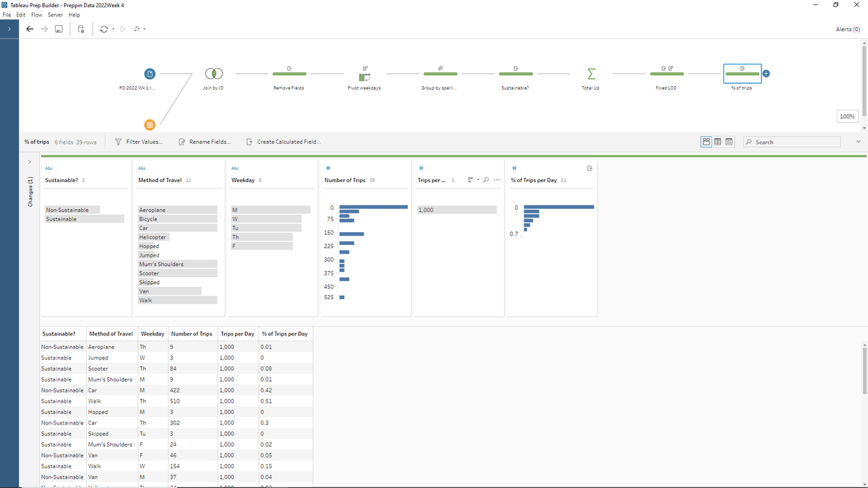The image size is (868, 488).
Task: Select the Total Up aggregate step
Action: tap(591, 74)
